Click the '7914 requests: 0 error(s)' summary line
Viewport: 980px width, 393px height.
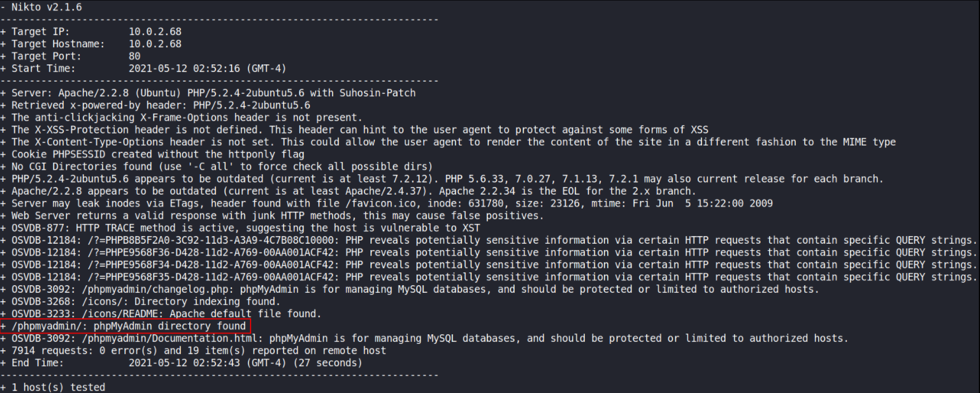[193, 350]
